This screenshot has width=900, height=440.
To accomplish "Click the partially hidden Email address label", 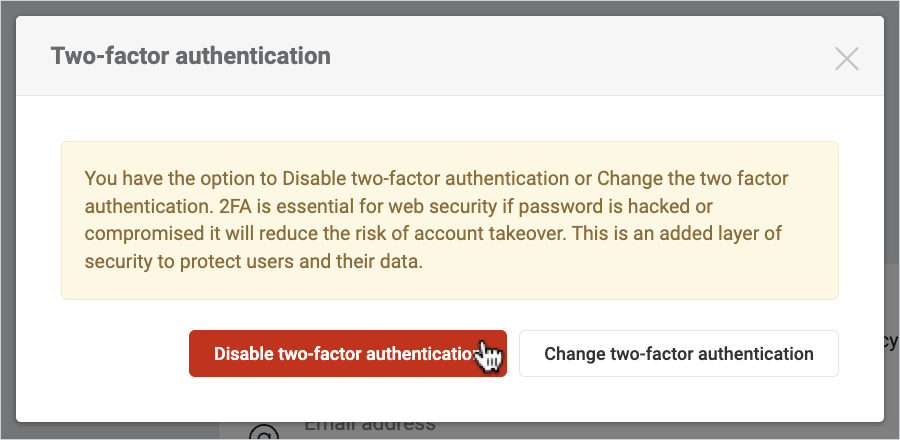I will pos(369,425).
